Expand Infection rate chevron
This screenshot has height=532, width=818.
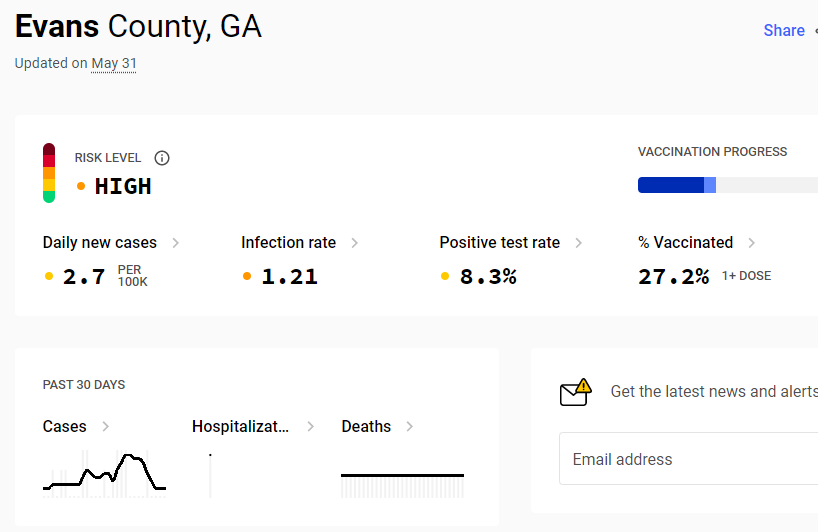pos(355,243)
